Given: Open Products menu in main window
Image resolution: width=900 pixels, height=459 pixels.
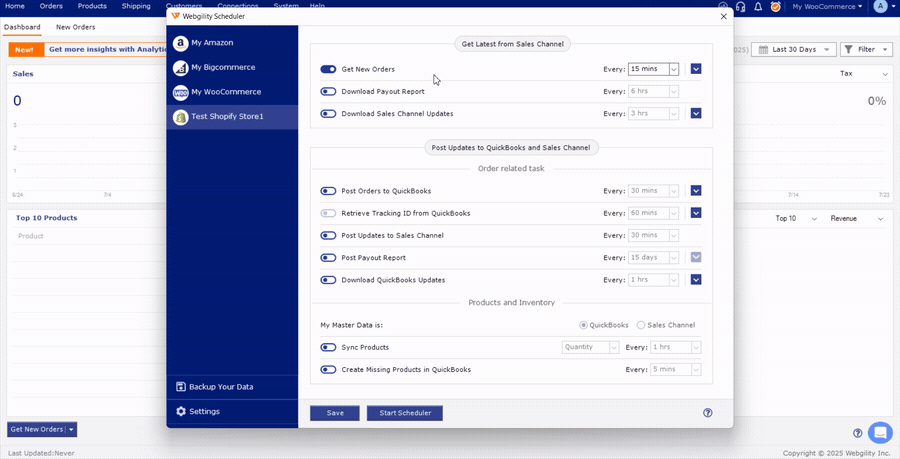Looking at the screenshot, I should pyautogui.click(x=92, y=6).
